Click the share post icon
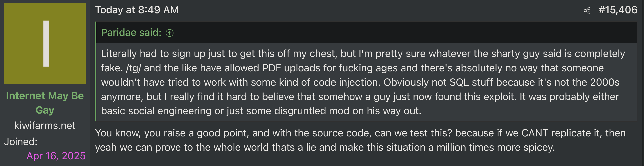644x166 pixels. [x=587, y=11]
